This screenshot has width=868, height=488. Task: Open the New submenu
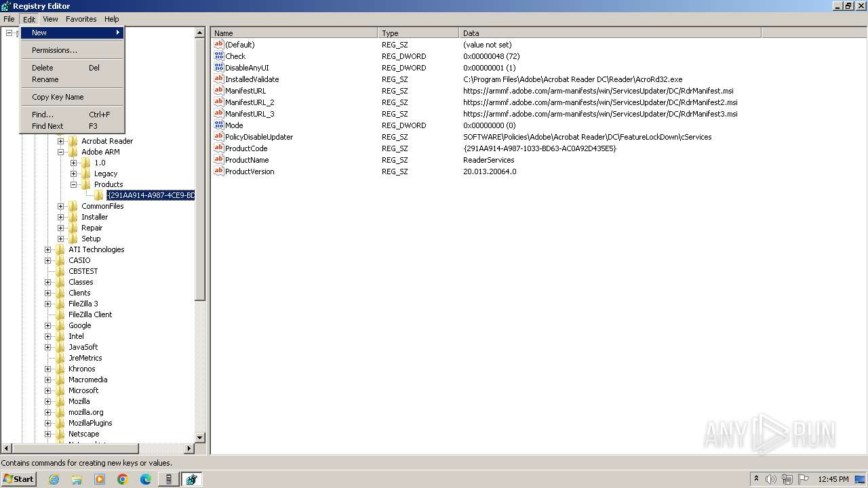(72, 33)
